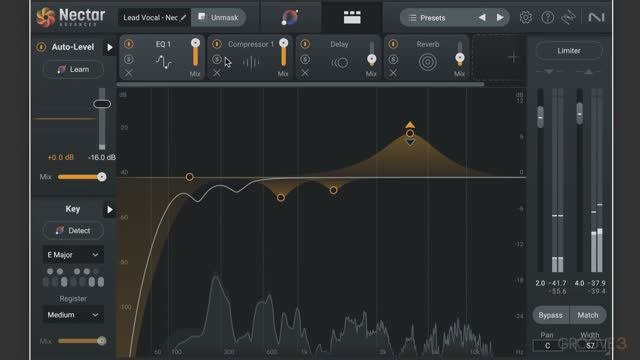Click the Pan value field

click(547, 346)
